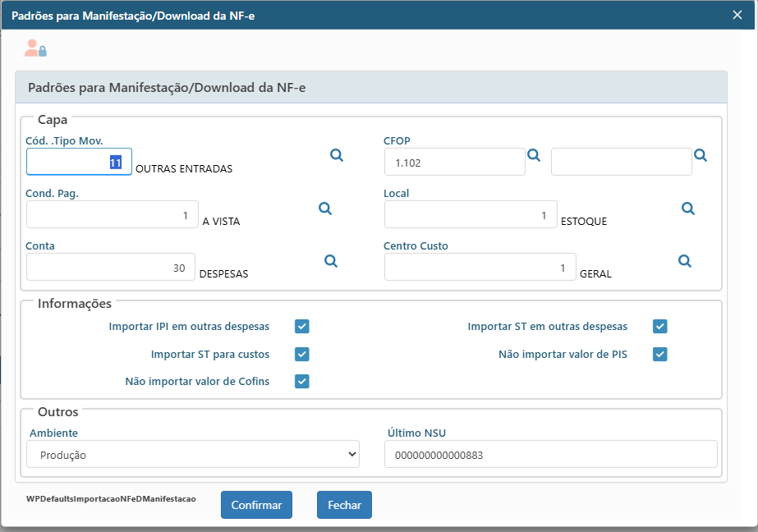Close the dialog with the X button

click(x=737, y=14)
